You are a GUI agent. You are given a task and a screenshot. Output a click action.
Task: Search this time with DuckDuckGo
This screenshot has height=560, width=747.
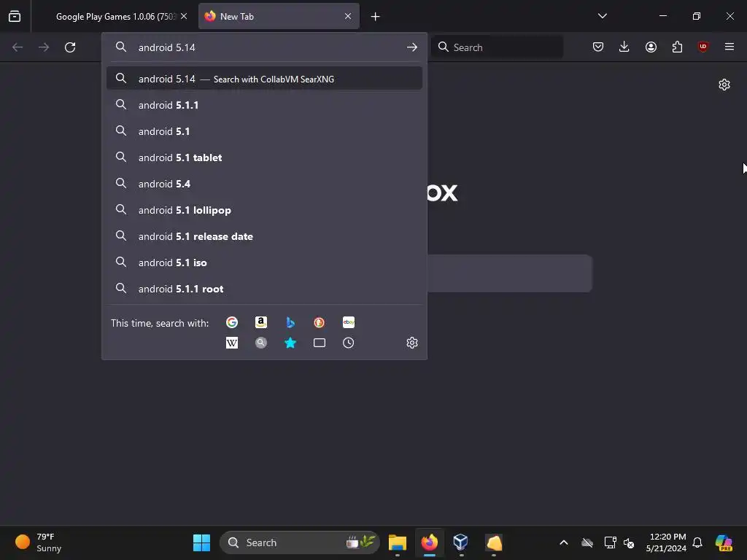[320, 322]
